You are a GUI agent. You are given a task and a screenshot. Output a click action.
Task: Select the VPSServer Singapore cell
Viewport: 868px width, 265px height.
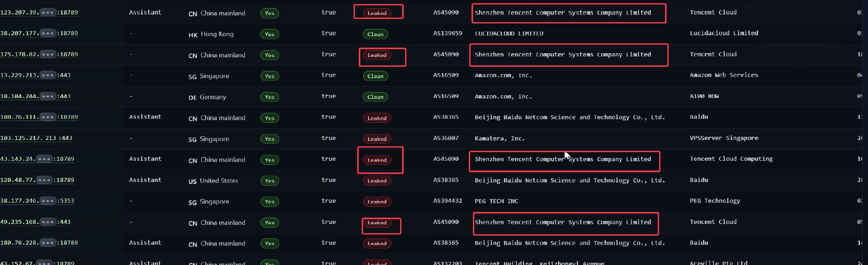click(x=724, y=138)
